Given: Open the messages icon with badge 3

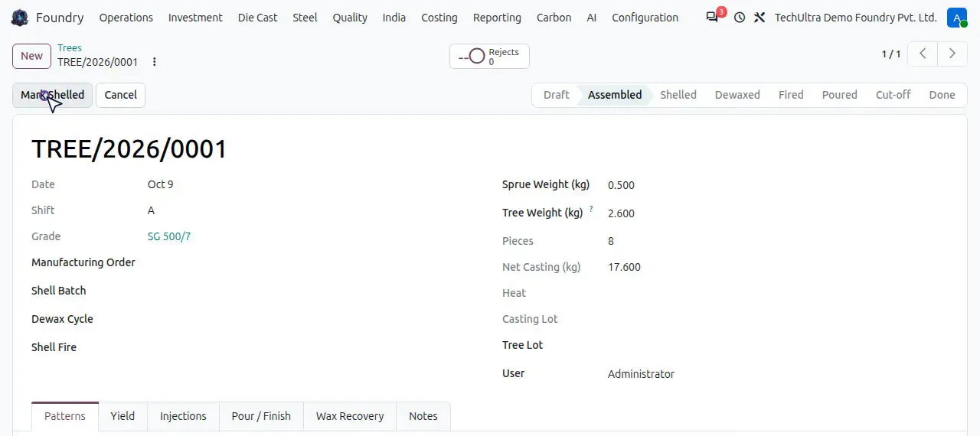Looking at the screenshot, I should pos(713,18).
